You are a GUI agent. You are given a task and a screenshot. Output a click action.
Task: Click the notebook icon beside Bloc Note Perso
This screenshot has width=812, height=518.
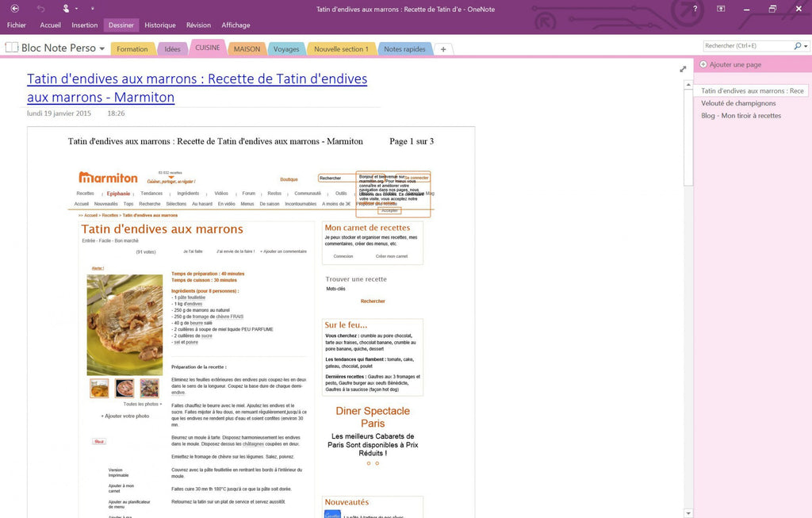pos(11,47)
